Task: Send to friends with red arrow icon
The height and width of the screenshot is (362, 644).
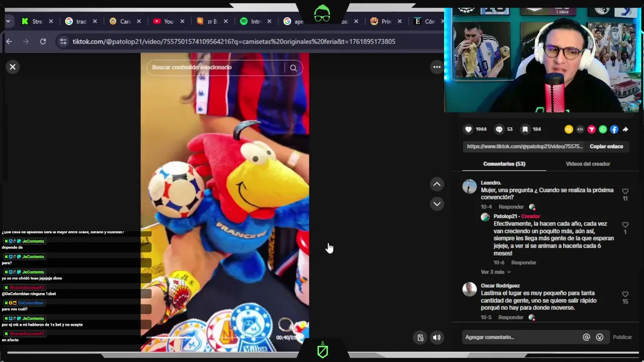Action: [x=591, y=129]
